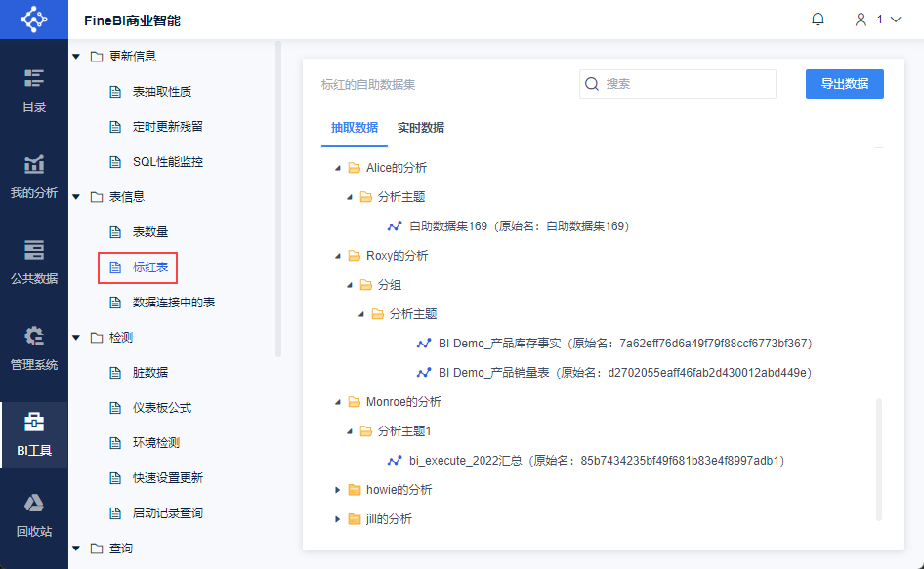Click the dataset tree scrollbar
Screen dimensions: 924x569
(879, 460)
